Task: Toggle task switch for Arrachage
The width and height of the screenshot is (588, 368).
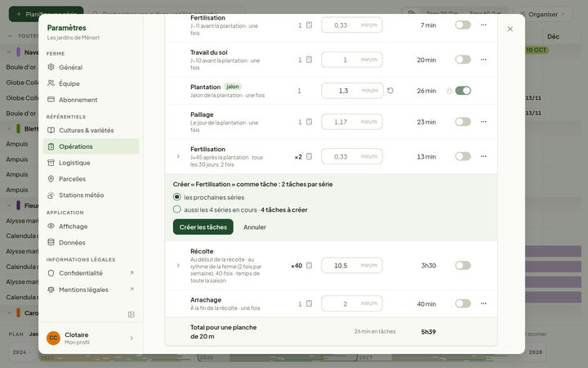Action: click(x=463, y=303)
